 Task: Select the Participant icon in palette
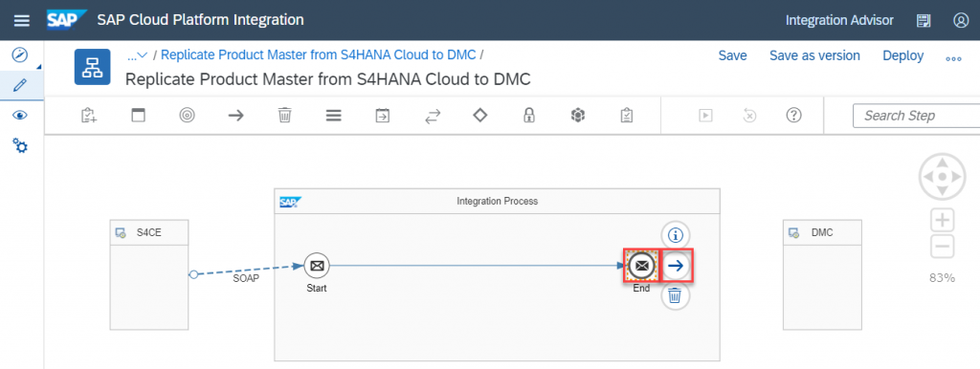[x=88, y=116]
